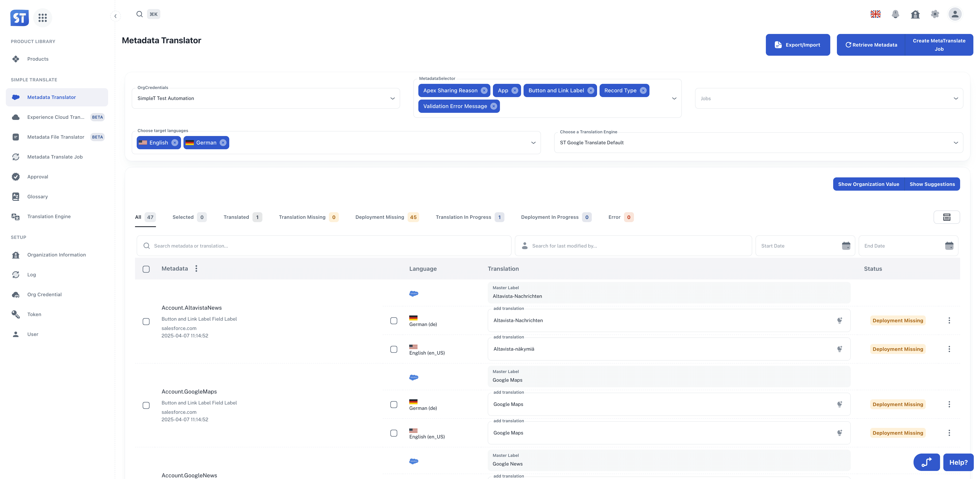Remove Apex Sharing Reason chip
This screenshot has height=479, width=980.
484,90
